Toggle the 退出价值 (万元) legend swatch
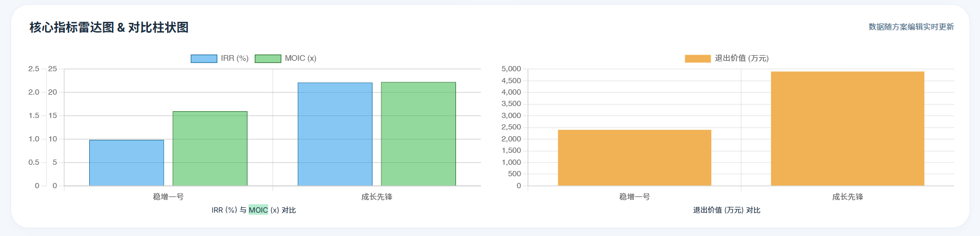 tap(698, 58)
